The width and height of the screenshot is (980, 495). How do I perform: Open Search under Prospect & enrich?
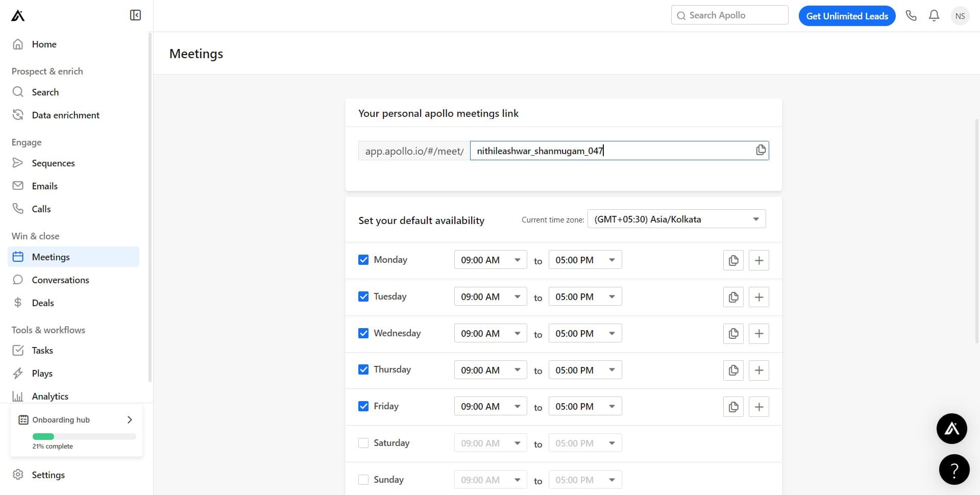(x=73, y=92)
